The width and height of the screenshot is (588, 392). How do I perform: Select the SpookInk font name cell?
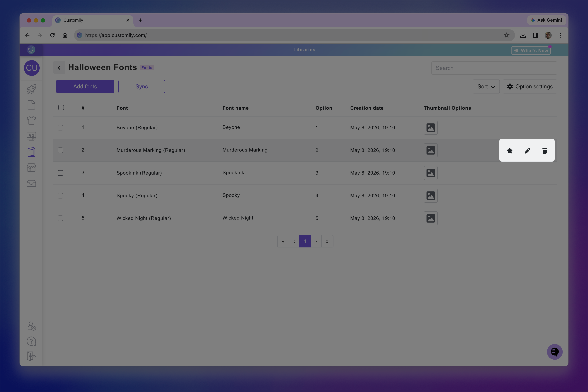(233, 172)
